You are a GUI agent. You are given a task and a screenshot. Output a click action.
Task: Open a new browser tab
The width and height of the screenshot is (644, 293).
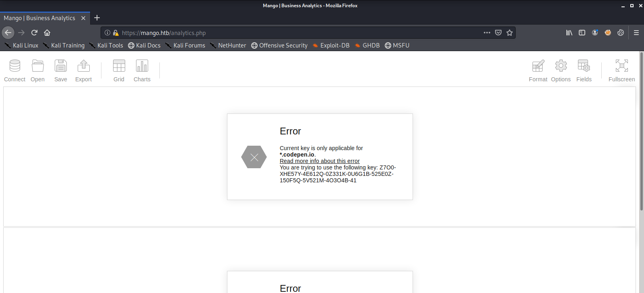pyautogui.click(x=97, y=18)
